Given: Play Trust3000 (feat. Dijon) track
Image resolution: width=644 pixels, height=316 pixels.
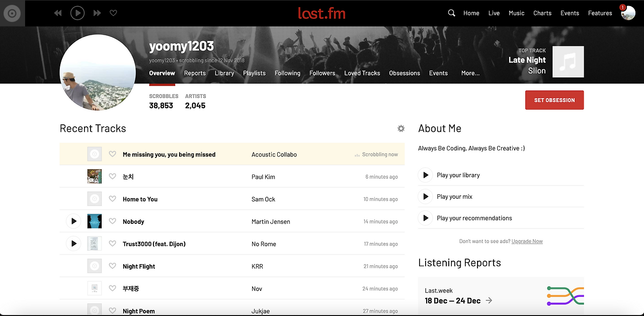Looking at the screenshot, I should tap(73, 244).
